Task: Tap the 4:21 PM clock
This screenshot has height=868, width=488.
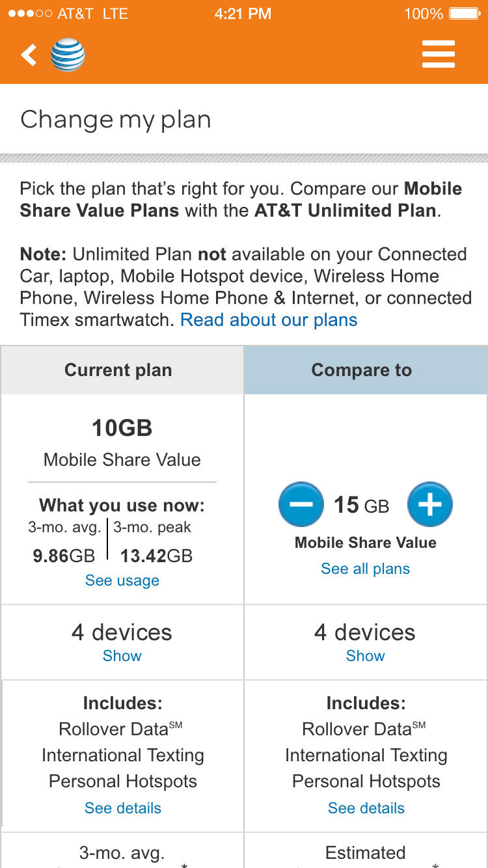Action: 243,14
